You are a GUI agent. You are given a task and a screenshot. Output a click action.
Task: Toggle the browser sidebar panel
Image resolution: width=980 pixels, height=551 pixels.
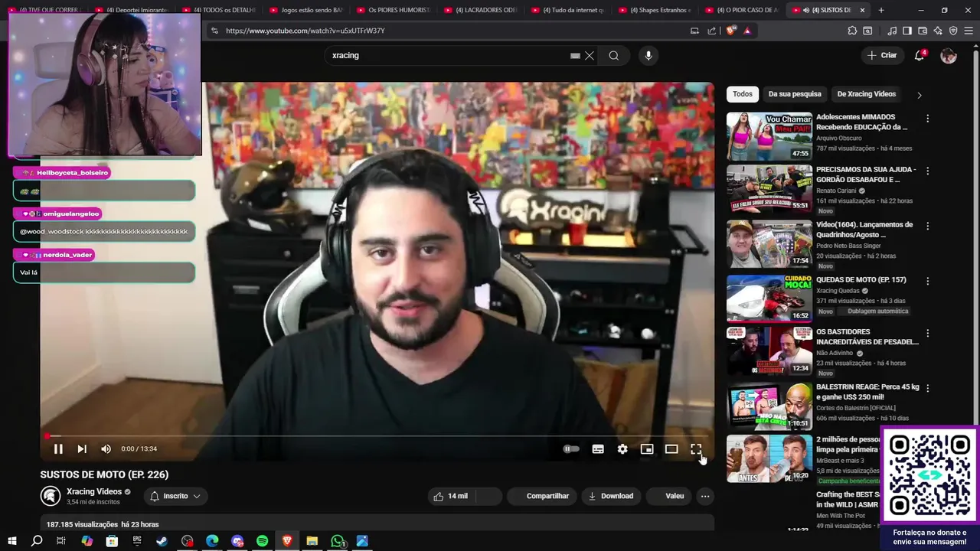click(x=907, y=31)
